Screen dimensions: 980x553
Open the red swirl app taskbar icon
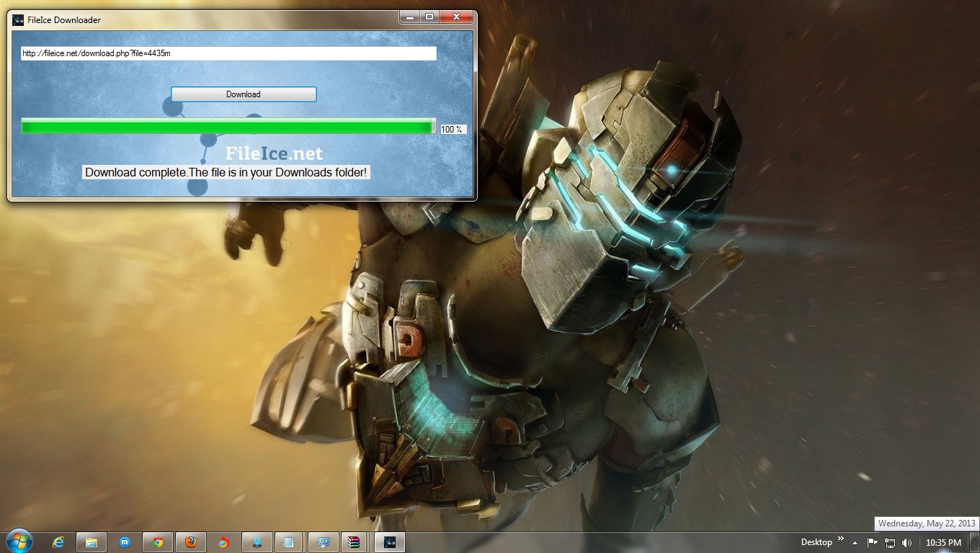[224, 542]
